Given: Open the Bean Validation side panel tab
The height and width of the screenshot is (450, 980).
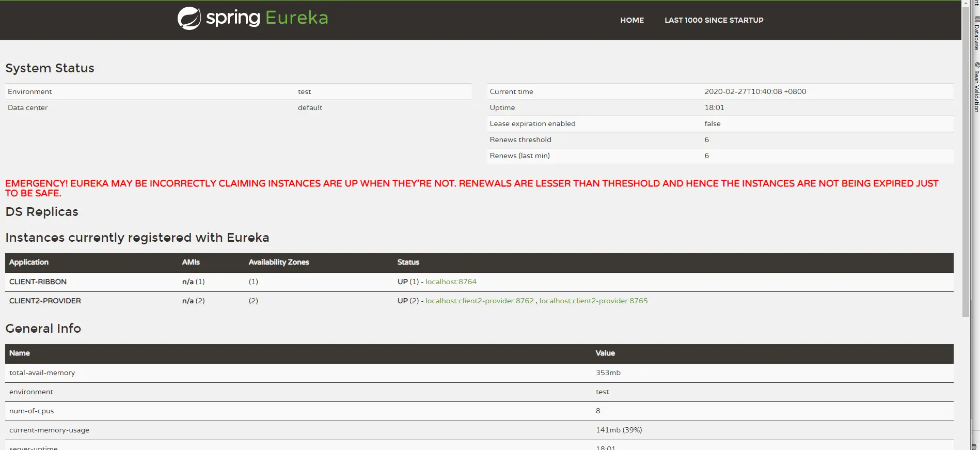Looking at the screenshot, I should [x=976, y=87].
